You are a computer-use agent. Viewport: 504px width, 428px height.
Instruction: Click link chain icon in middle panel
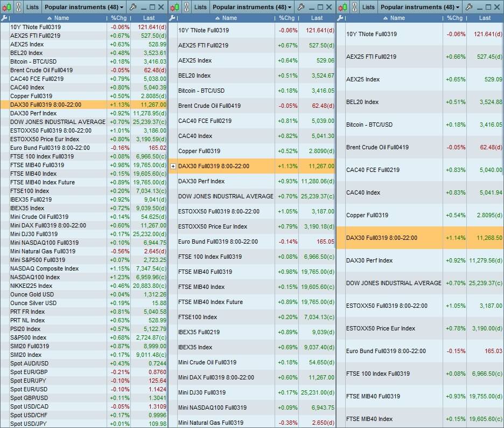point(187,7)
